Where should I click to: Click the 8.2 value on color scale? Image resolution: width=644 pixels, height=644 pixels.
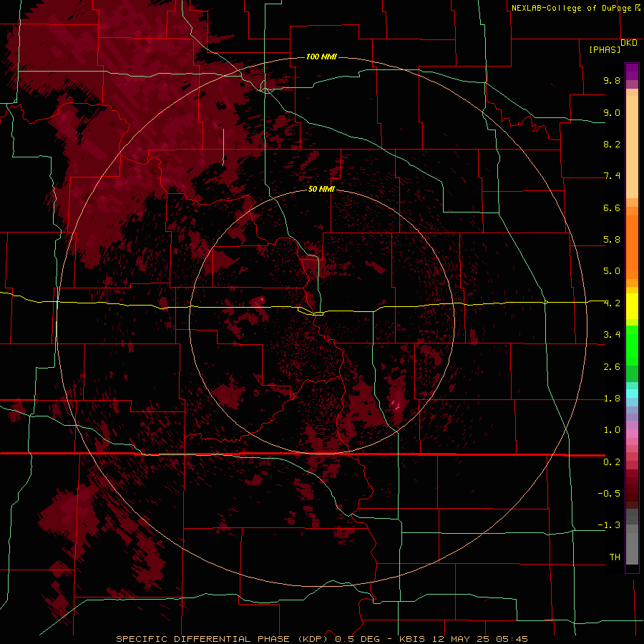612,144
